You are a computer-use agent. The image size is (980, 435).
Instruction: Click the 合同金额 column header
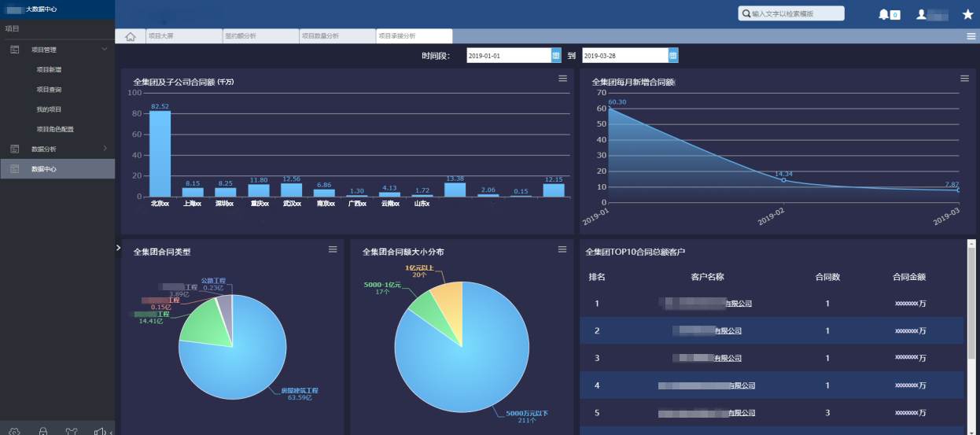tap(908, 277)
